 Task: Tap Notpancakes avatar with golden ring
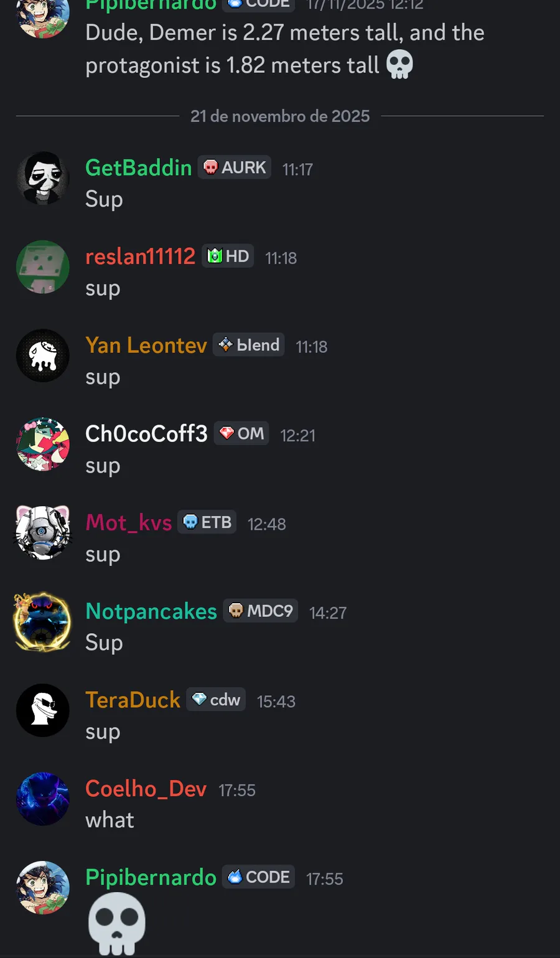click(42, 622)
